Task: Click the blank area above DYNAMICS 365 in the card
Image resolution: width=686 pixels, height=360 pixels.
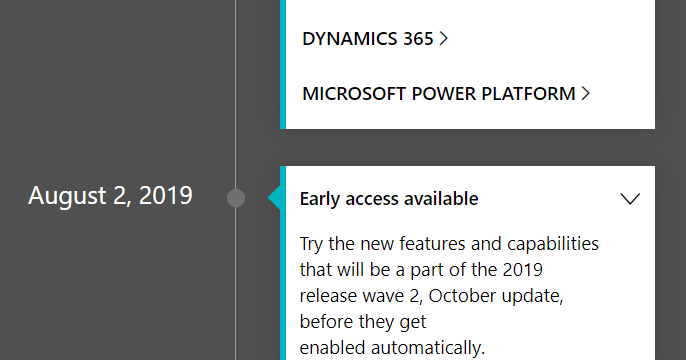Action: pyautogui.click(x=470, y=12)
